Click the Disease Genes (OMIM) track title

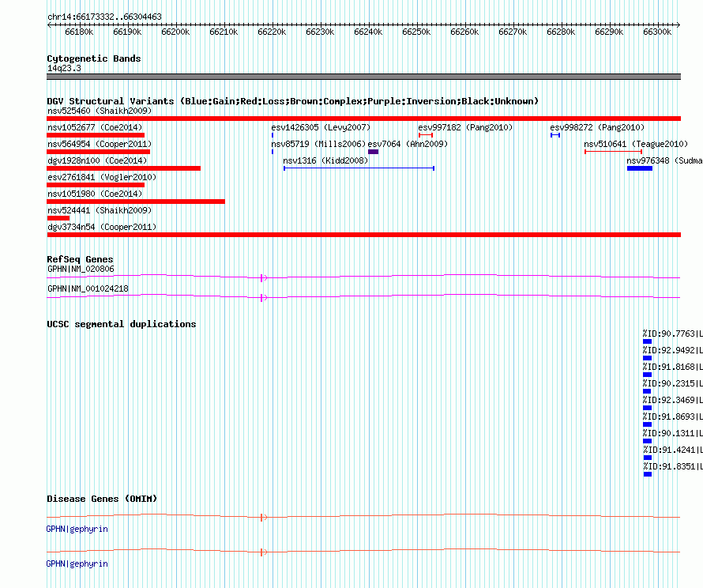[x=102, y=499]
